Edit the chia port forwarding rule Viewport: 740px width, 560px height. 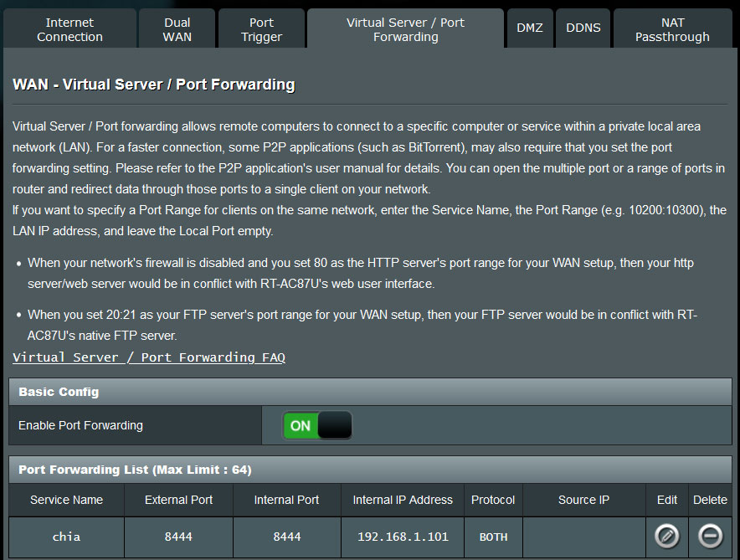(x=666, y=536)
